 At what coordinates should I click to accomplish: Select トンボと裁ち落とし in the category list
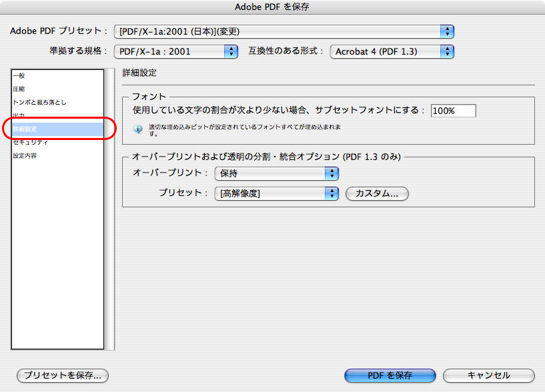click(57, 102)
